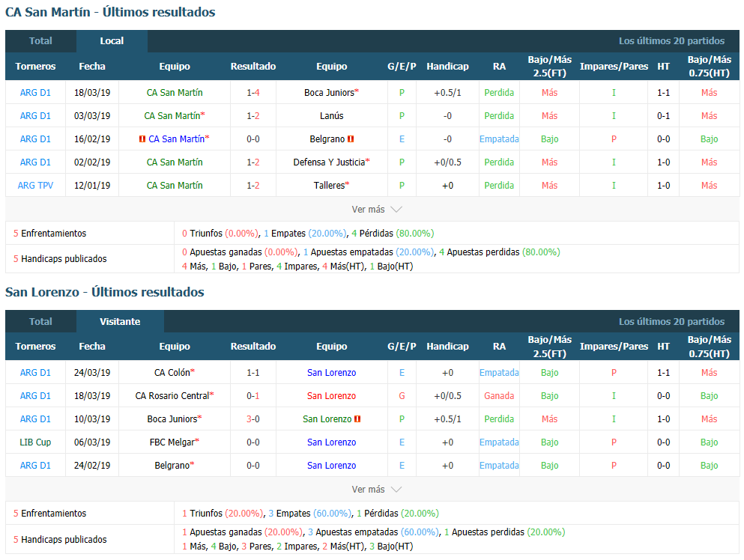
Task: Click Handicap header in CA San Martín table
Action: (447, 67)
